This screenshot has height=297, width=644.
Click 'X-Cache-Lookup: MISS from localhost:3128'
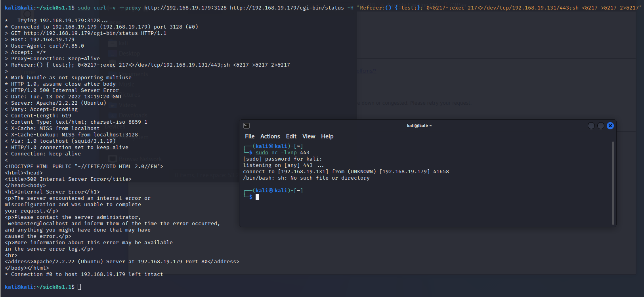coord(71,134)
